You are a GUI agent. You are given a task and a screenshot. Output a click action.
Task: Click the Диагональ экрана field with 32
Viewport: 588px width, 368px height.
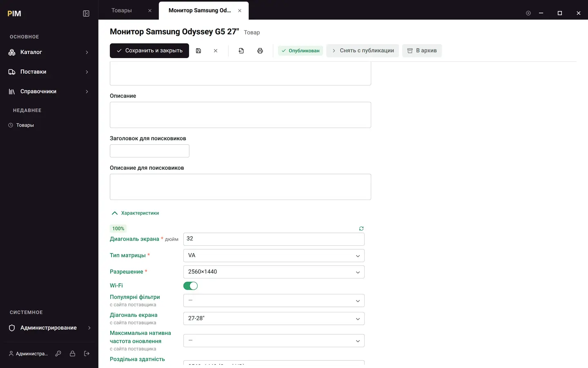point(274,239)
